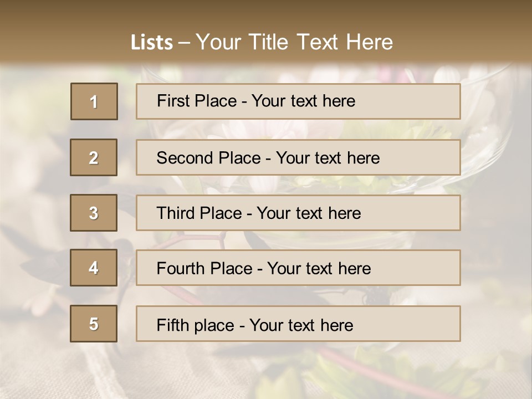Click 'Your text here' in Second Place row

tap(328, 158)
